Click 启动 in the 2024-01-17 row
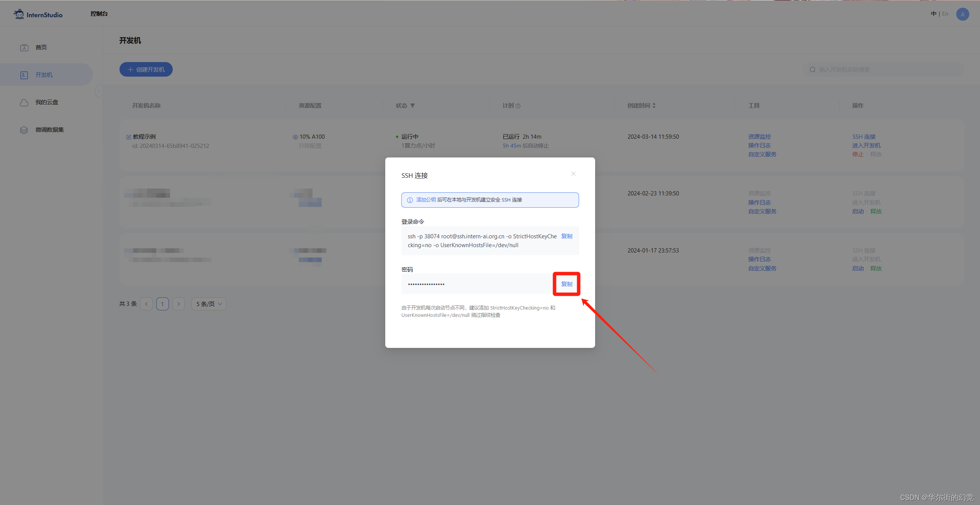Screen dimensions: 980x505 click(858, 268)
